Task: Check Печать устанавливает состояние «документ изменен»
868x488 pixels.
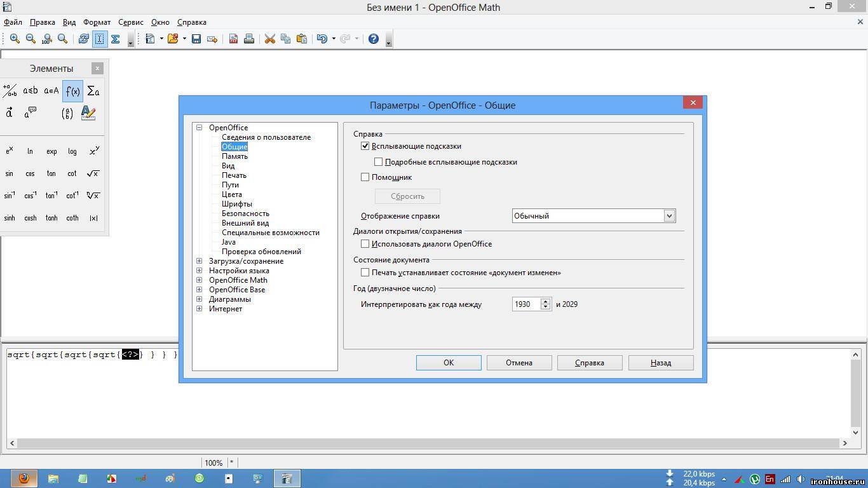Action: click(x=365, y=273)
